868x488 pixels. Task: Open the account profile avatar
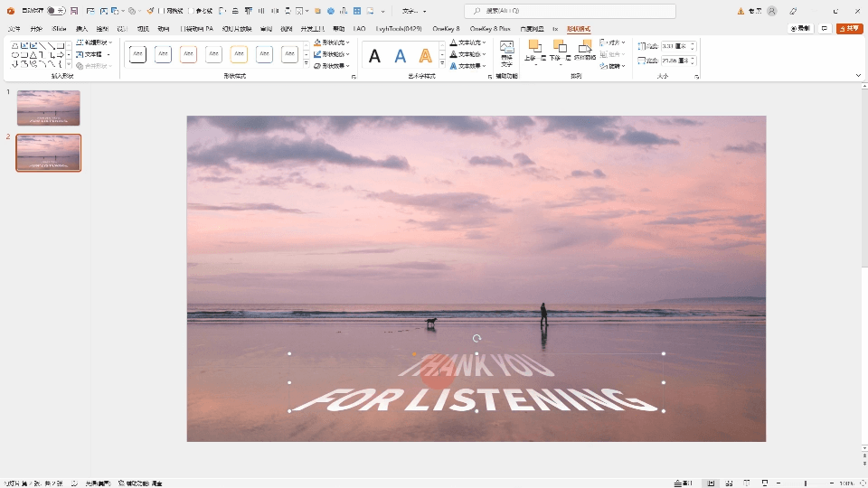click(771, 11)
